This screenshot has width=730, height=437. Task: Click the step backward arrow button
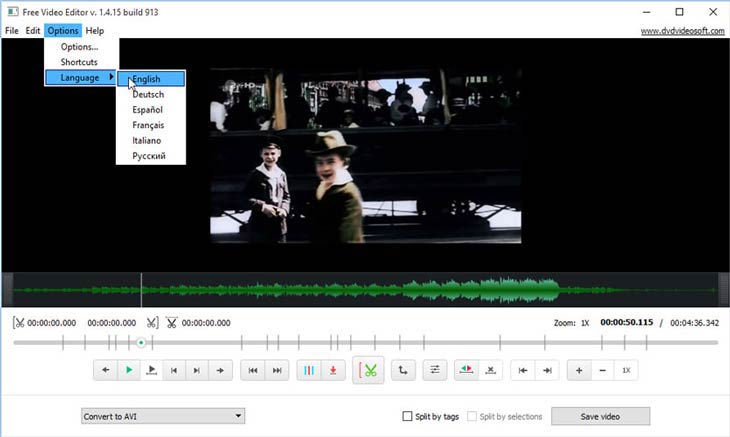pyautogui.click(x=106, y=370)
